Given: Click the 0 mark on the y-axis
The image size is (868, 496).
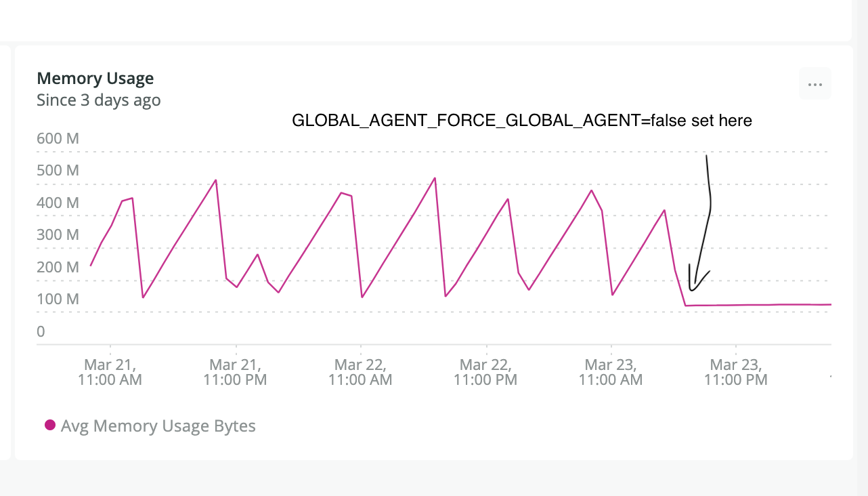Looking at the screenshot, I should pyautogui.click(x=40, y=331).
